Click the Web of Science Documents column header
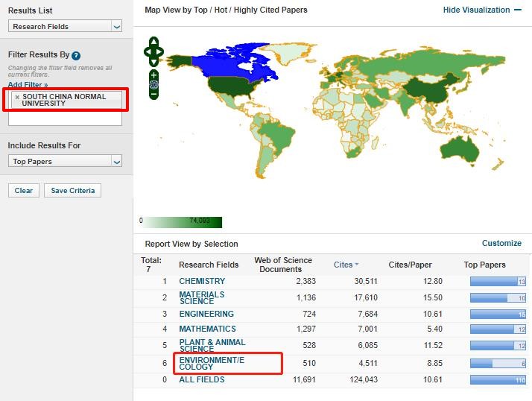The image size is (532, 401). point(283,265)
